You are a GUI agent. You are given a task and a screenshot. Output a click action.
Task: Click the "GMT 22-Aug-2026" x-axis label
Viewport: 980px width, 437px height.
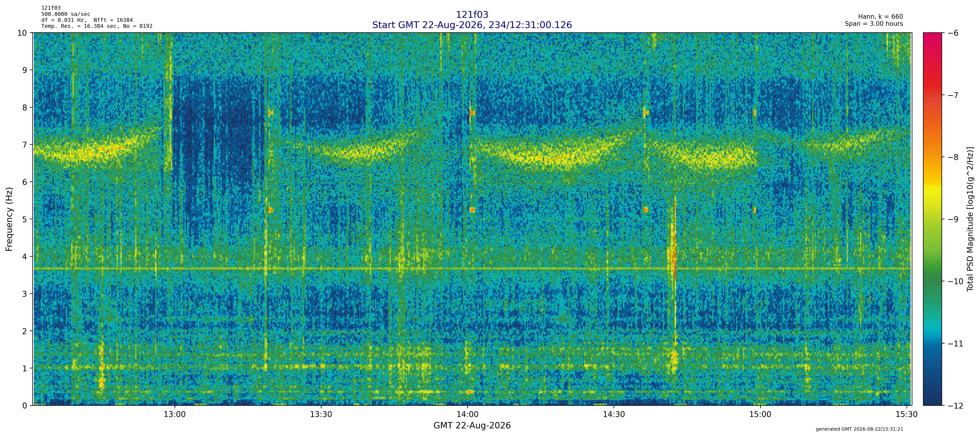(x=472, y=426)
